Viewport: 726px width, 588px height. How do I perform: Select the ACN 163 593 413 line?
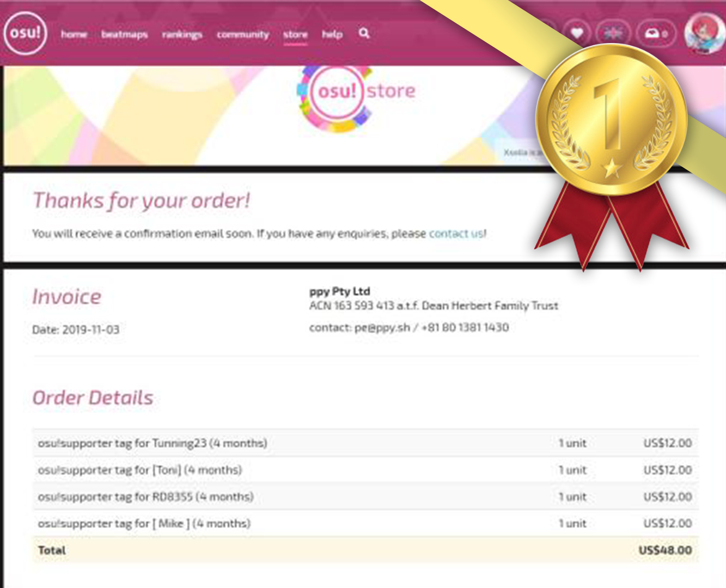[434, 306]
